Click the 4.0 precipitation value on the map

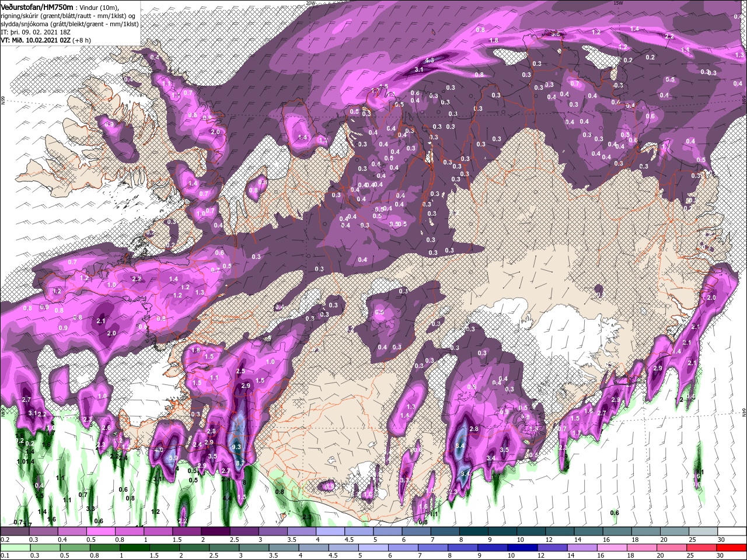coord(159,450)
